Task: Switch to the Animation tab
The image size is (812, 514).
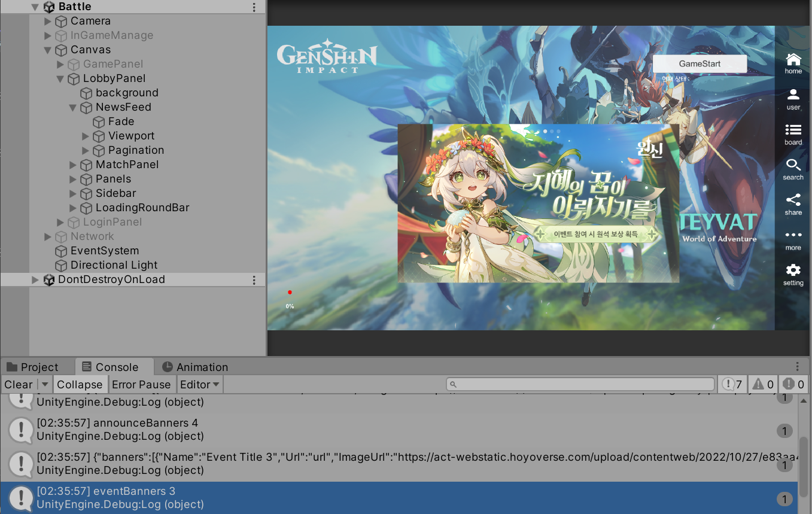Action: pos(195,367)
